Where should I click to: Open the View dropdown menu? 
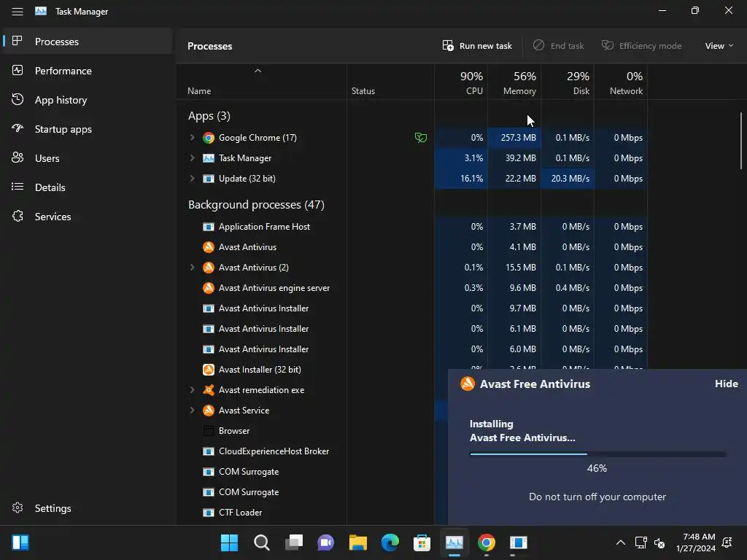(719, 46)
